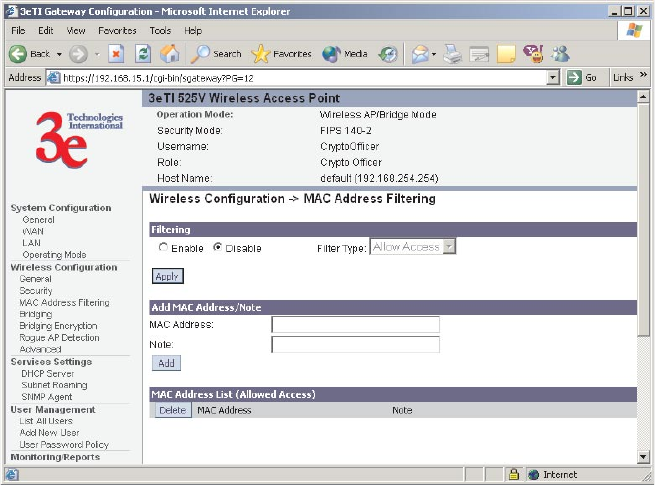Click the address bar URL field
Screen dimensions: 655x485
(304, 78)
